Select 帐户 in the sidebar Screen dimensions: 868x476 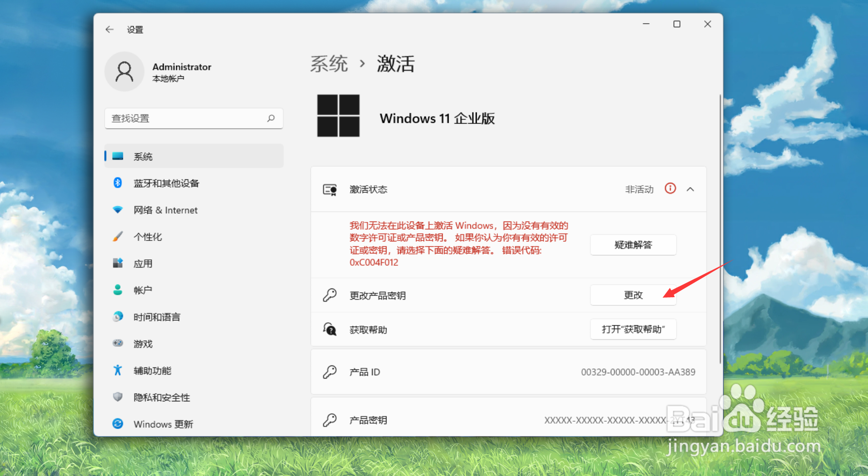click(194, 290)
